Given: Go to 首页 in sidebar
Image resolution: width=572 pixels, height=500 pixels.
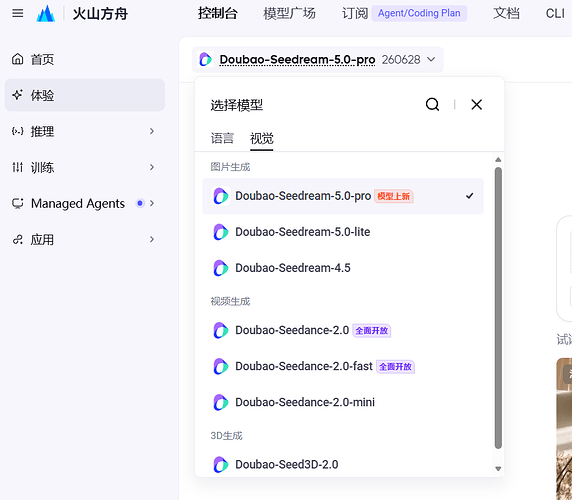Looking at the screenshot, I should 85,59.
